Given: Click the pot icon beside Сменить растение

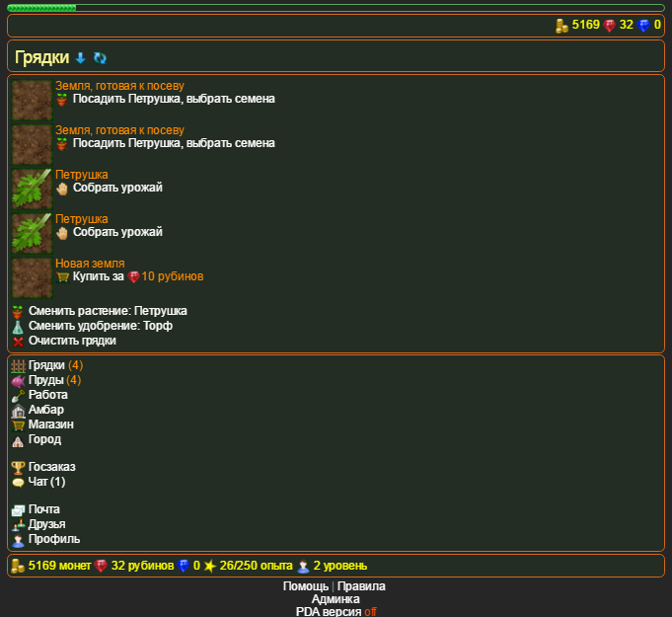Looking at the screenshot, I should (x=18, y=312).
